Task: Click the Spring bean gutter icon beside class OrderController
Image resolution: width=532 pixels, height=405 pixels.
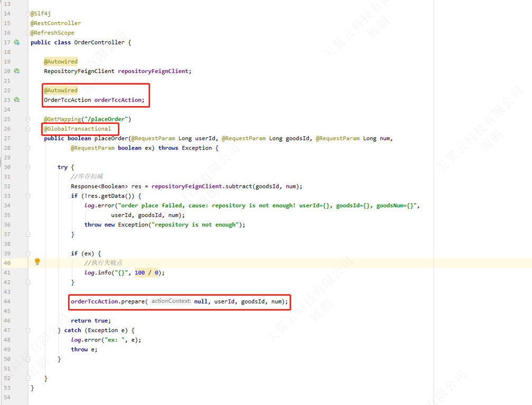Action: (x=16, y=42)
